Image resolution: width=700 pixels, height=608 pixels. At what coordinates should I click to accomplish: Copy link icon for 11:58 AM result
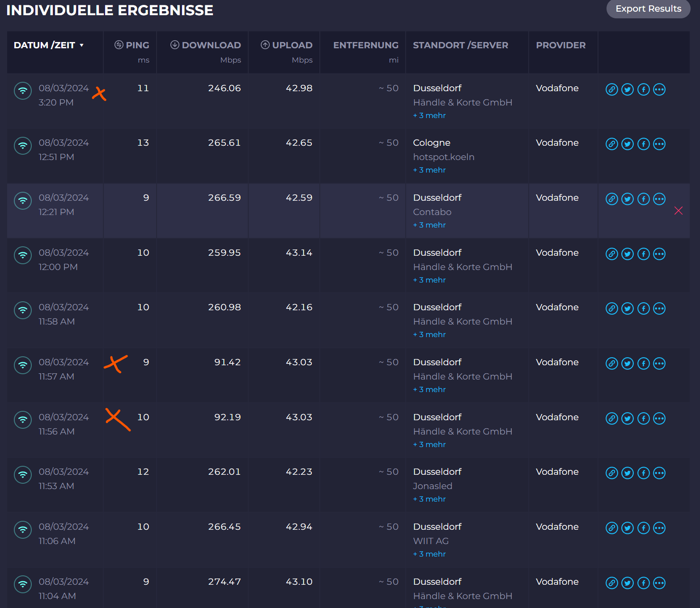click(612, 308)
